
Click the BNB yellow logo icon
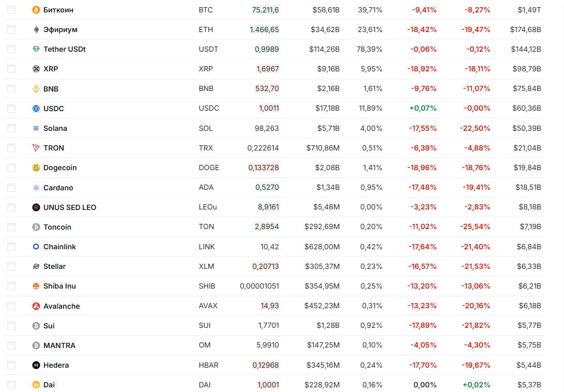[x=36, y=89]
